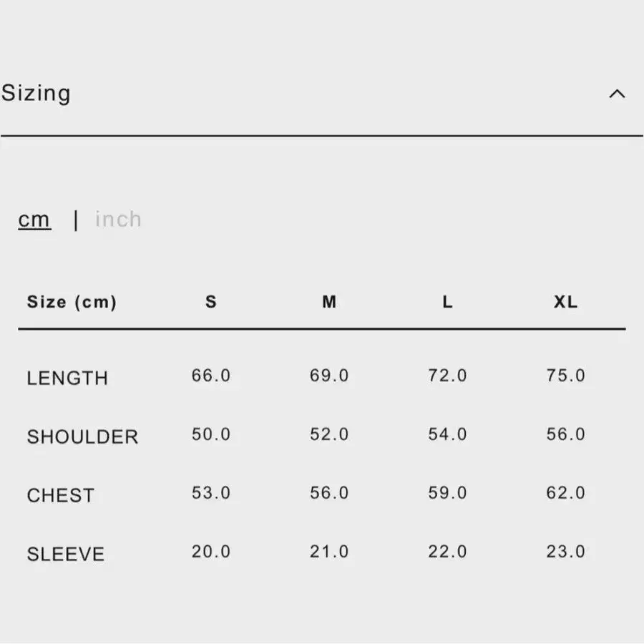Select the SHOULDER row label
This screenshot has height=644, width=644.
(x=82, y=436)
